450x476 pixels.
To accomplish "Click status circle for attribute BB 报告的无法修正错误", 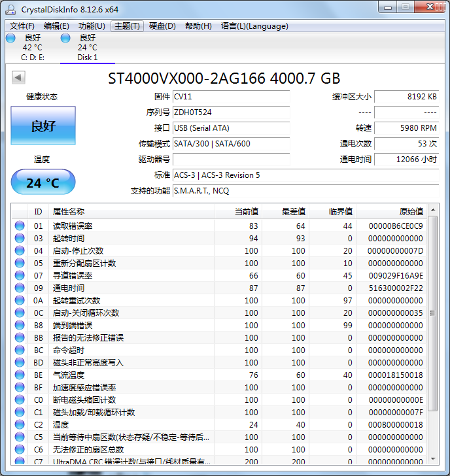I will tap(20, 337).
